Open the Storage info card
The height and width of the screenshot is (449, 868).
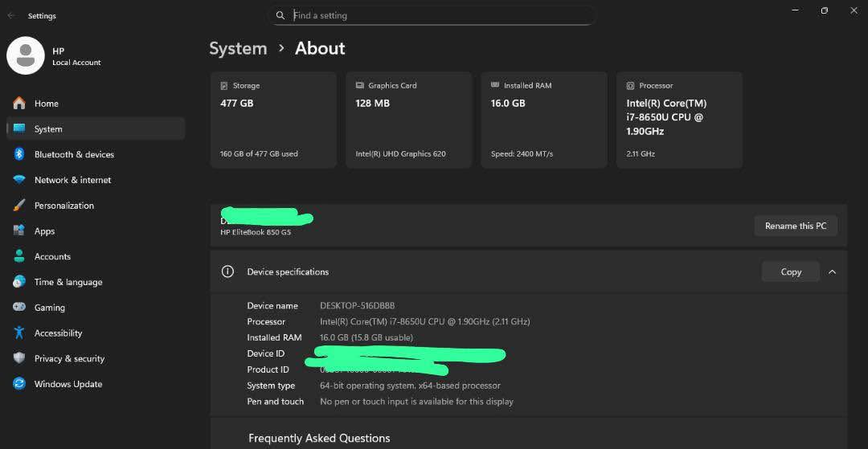click(273, 120)
